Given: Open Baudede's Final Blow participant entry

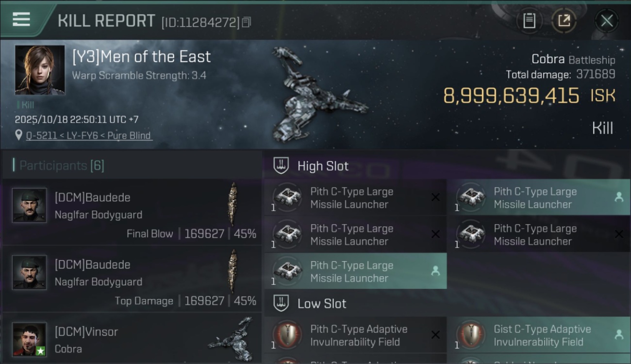Looking at the screenshot, I should point(131,212).
